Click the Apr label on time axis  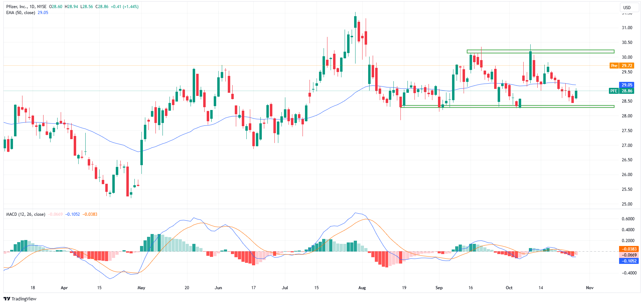64,288
